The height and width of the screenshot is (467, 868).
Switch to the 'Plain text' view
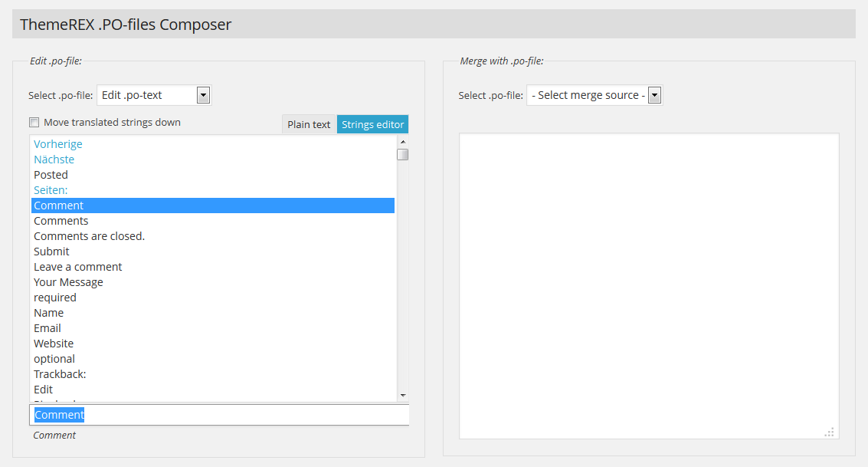pyautogui.click(x=310, y=123)
